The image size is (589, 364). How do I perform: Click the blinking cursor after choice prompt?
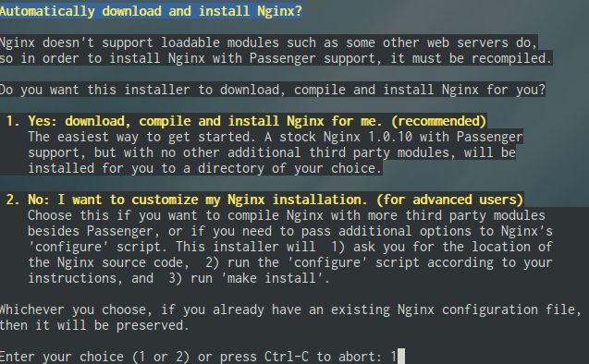(x=401, y=356)
